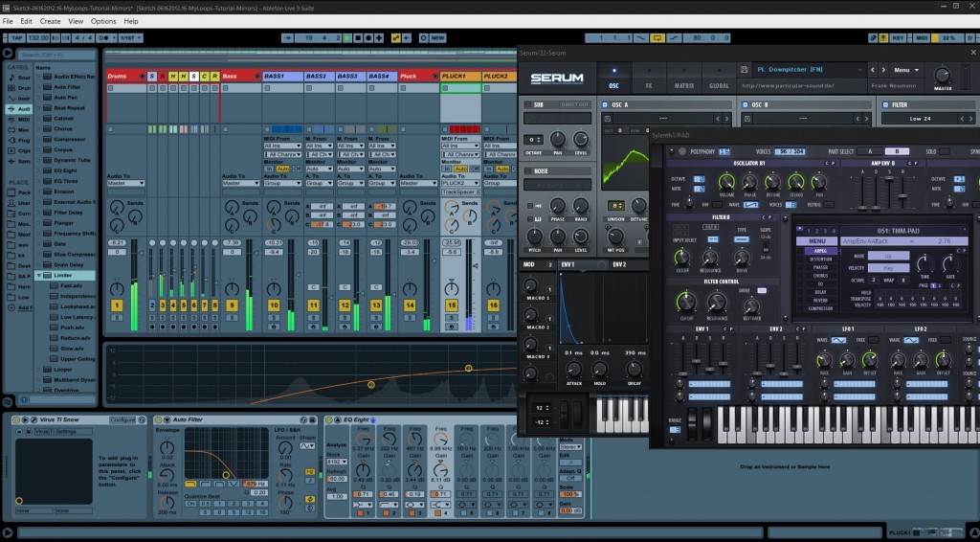Screen dimensions: 980x542
Task: Select Sounds category in browser sidebar
Action: [19, 78]
